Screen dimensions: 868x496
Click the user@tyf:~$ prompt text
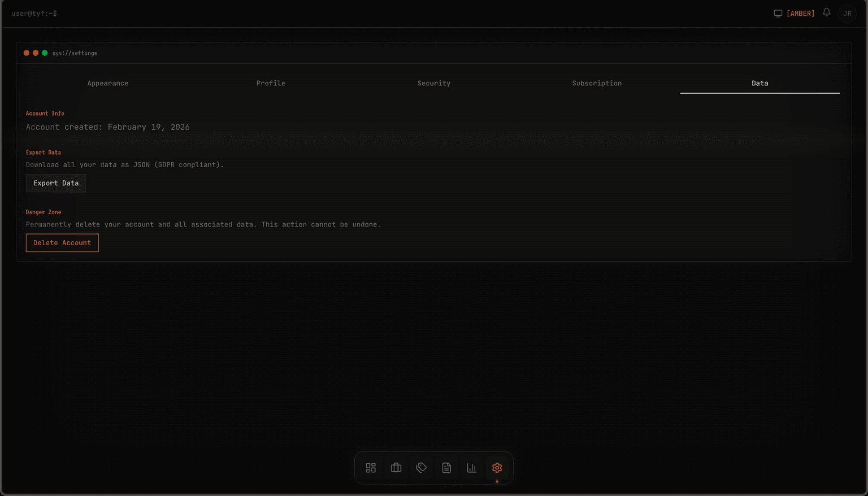point(34,14)
